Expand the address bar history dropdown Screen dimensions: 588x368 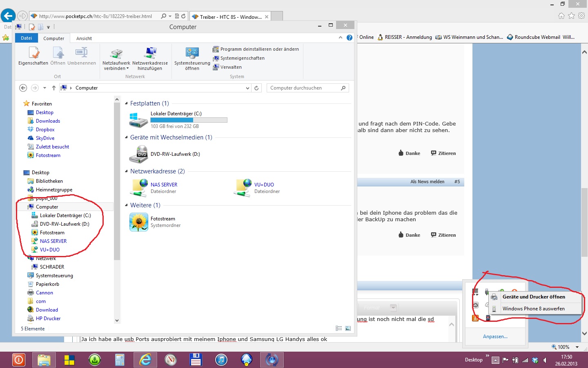coord(247,88)
